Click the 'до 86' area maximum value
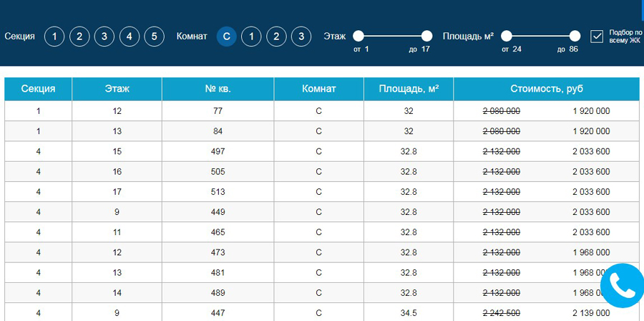The height and width of the screenshot is (321, 644). (567, 49)
